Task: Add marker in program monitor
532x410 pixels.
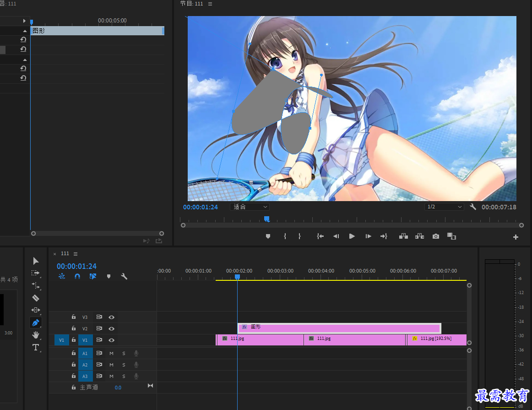Action: 268,236
